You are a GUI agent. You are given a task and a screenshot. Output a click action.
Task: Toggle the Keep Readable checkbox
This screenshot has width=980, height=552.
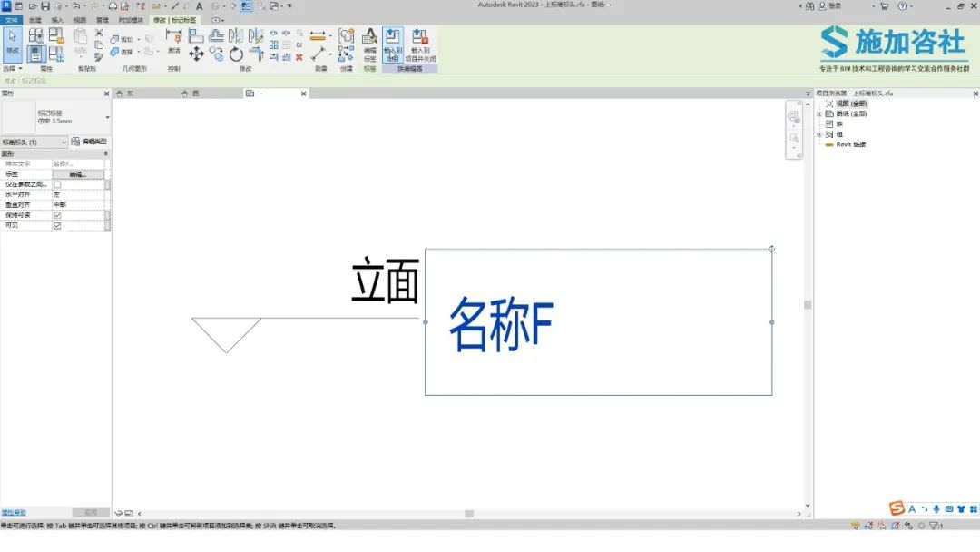point(57,215)
